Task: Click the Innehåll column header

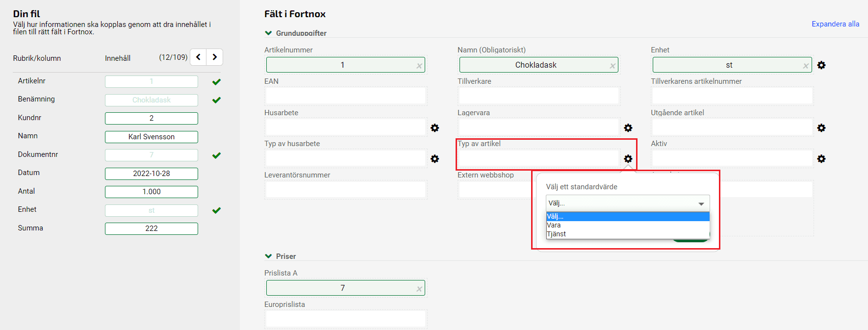Action: click(118, 58)
